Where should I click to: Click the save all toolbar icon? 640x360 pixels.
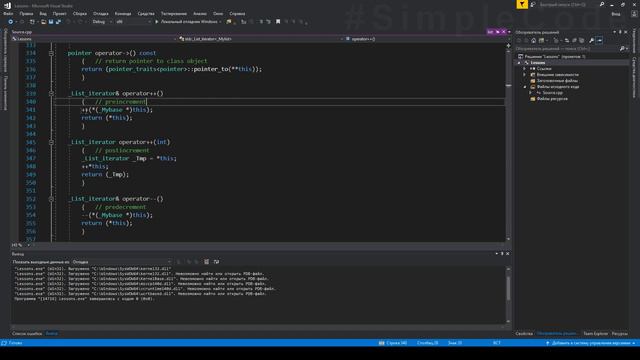[58, 22]
